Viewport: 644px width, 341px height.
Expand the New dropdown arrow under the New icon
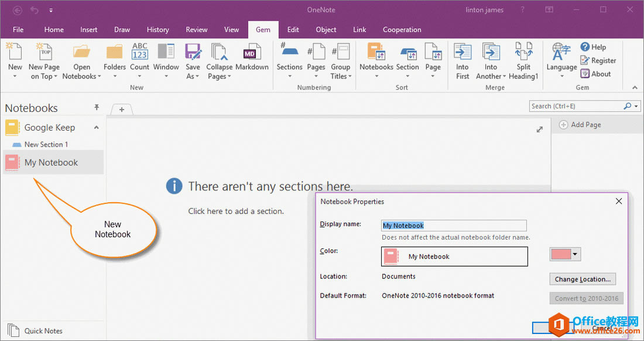pos(15,76)
